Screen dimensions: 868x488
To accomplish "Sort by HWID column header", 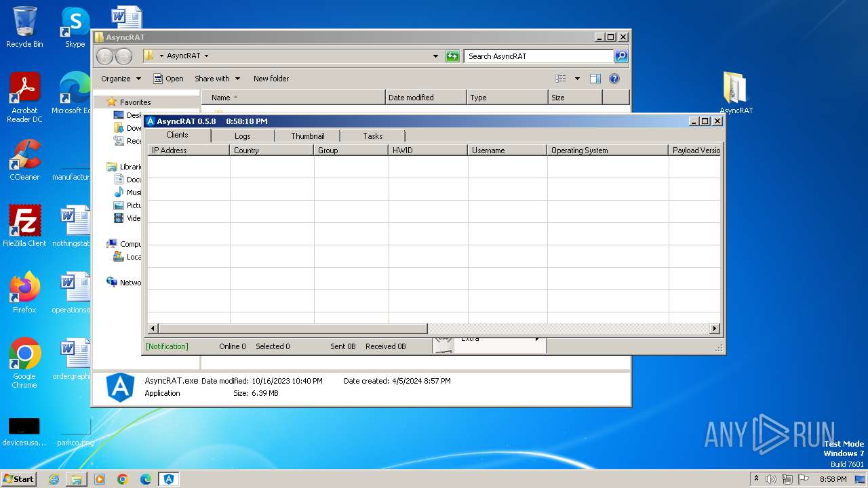I will pos(428,150).
